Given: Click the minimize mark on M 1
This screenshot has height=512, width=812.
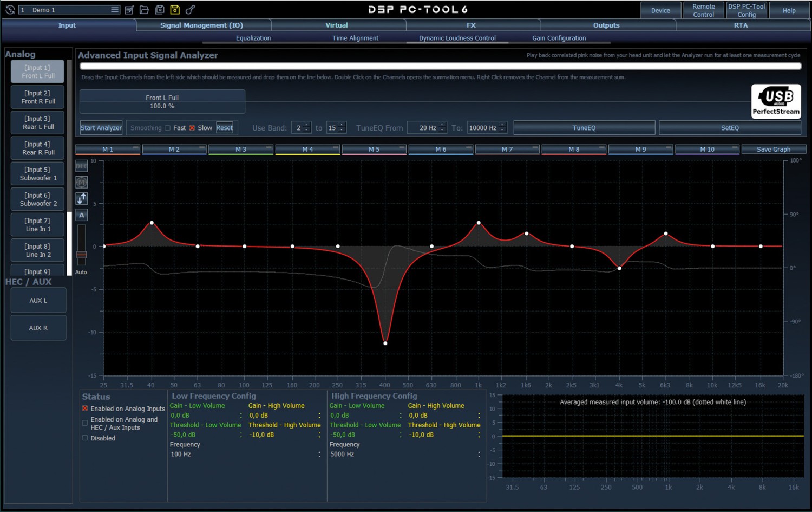Looking at the screenshot, I should [x=135, y=147].
